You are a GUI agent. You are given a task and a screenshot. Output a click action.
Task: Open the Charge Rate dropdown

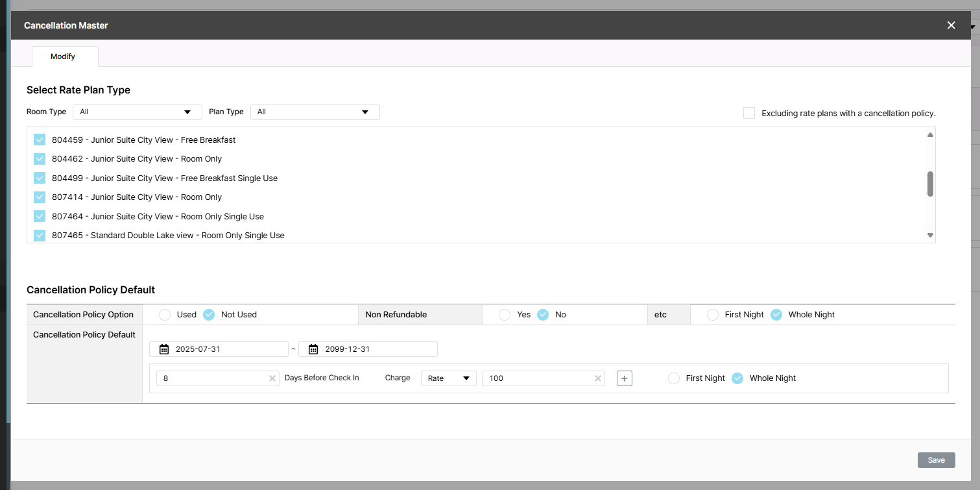(448, 378)
